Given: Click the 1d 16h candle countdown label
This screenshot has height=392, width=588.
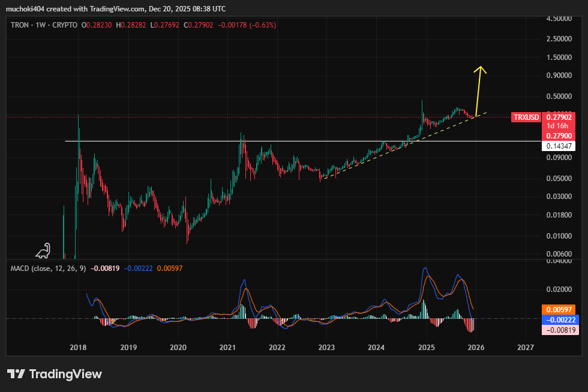Looking at the screenshot, I should tap(558, 126).
